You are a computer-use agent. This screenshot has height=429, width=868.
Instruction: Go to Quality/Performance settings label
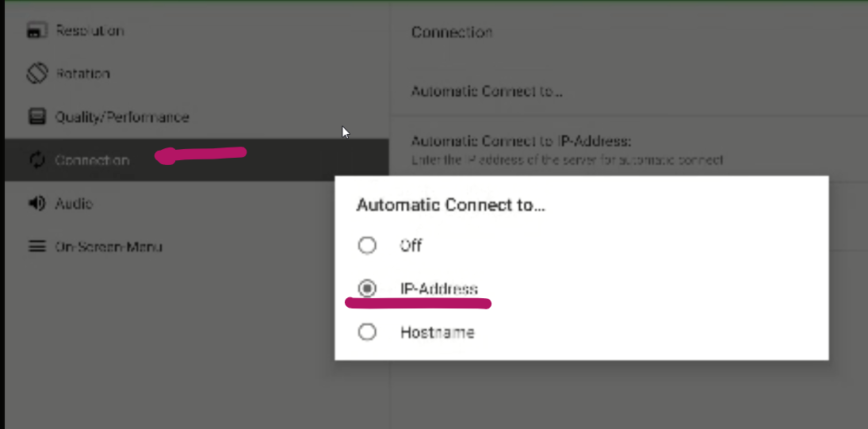[122, 117]
